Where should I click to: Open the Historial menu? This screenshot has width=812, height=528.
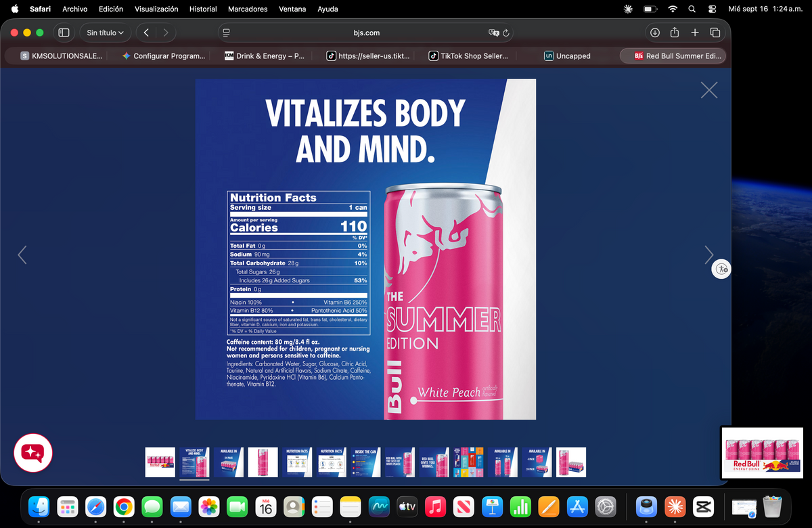[x=203, y=9]
